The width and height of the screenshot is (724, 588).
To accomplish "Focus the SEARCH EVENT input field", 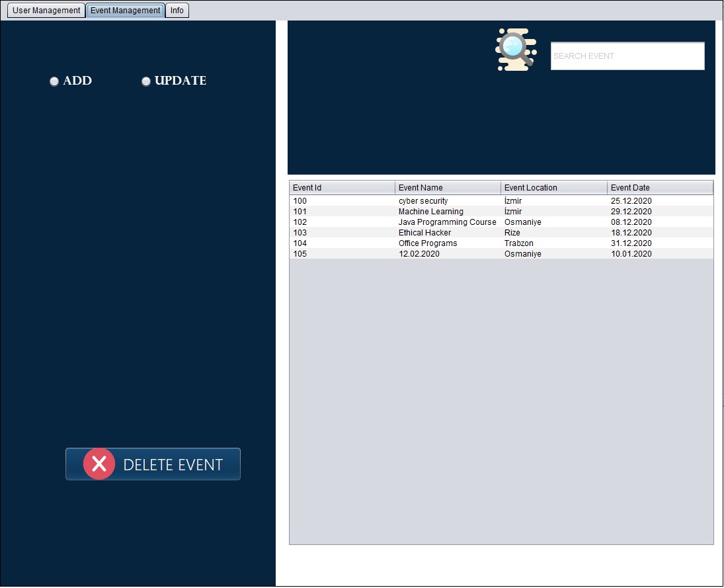I will coord(627,56).
